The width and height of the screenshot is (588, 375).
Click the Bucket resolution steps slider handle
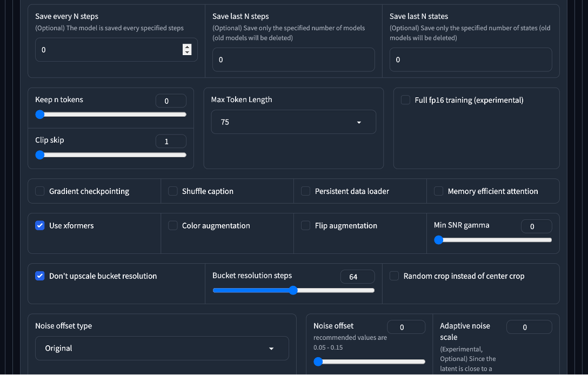293,291
